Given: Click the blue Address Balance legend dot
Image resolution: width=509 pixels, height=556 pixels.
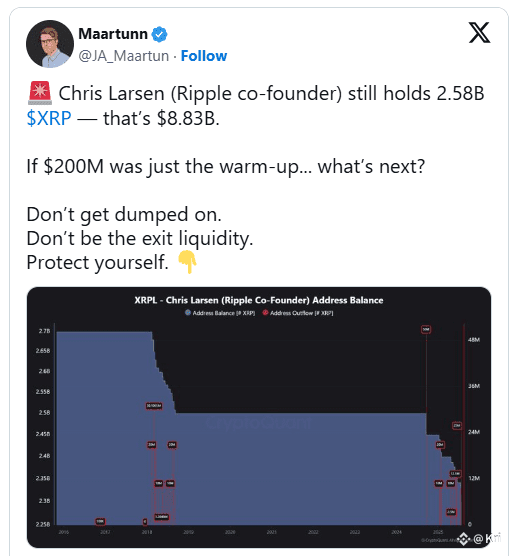Looking at the screenshot, I should pos(188,313).
